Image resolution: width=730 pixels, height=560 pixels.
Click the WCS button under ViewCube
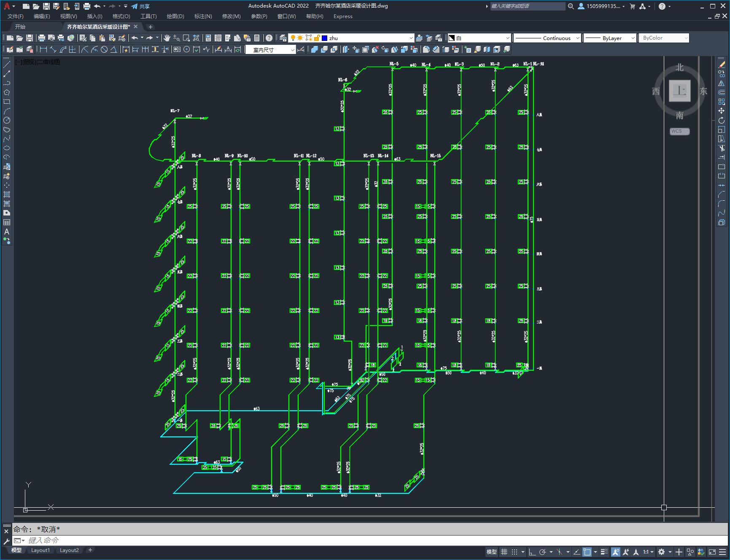tap(679, 131)
